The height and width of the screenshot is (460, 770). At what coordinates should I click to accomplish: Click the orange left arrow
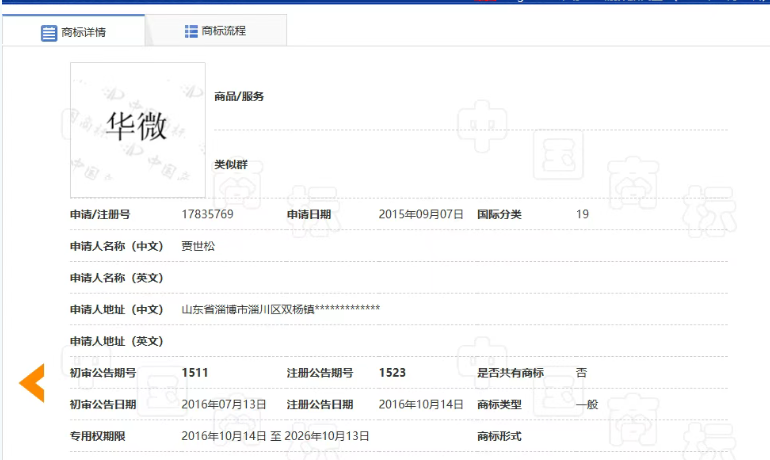tap(32, 383)
